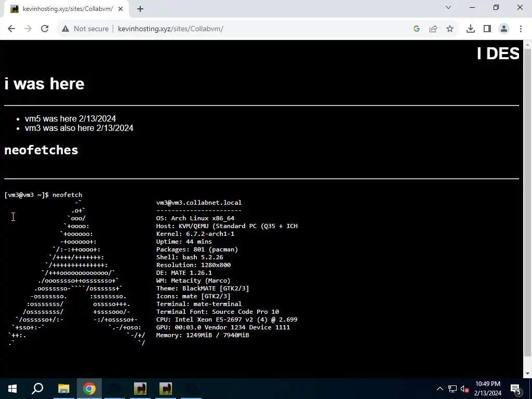Open Windows taskbar search
This screenshot has height=399, width=532.
point(37,389)
